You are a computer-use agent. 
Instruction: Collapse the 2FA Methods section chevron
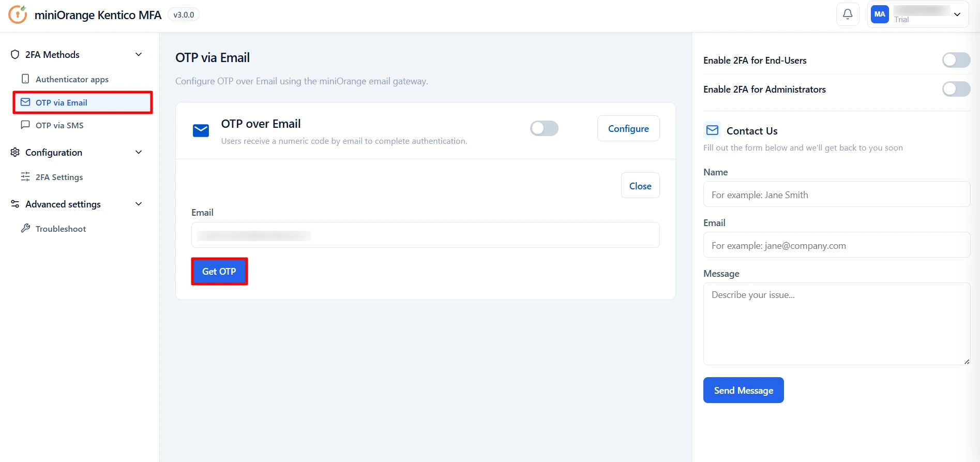tap(139, 54)
